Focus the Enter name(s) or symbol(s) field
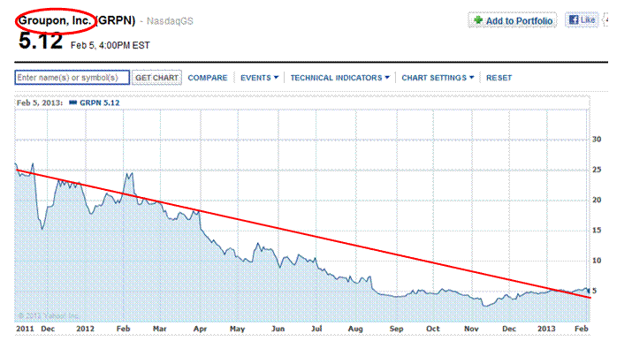The height and width of the screenshot is (364, 632). tap(72, 78)
